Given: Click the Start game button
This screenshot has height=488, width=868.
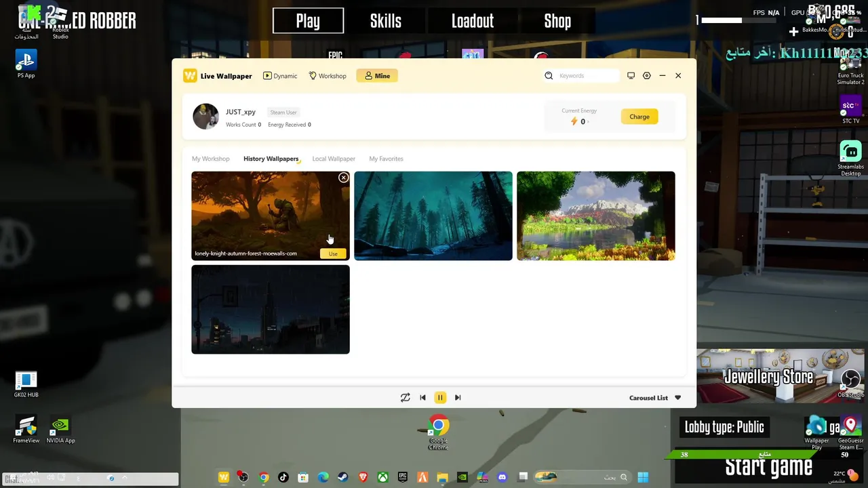Looking at the screenshot, I should coord(769,467).
